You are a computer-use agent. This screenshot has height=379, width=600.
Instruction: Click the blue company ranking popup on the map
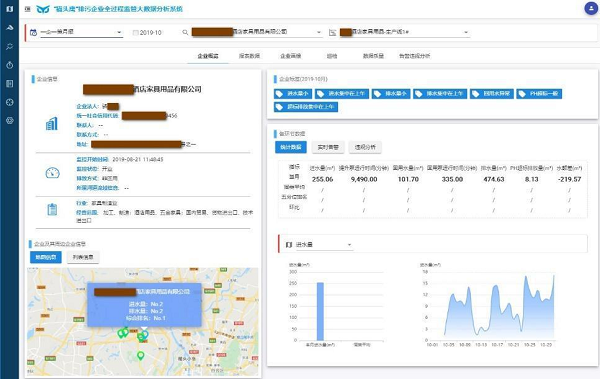click(144, 305)
